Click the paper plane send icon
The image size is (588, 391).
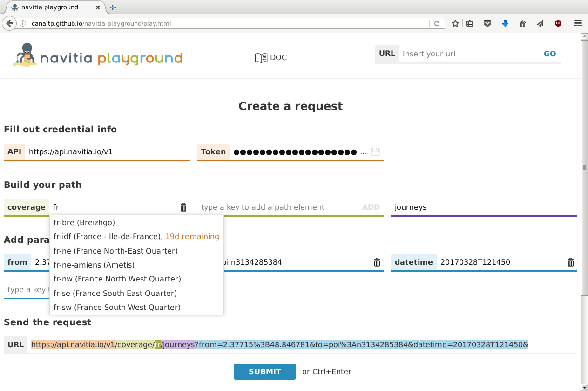pos(540,23)
